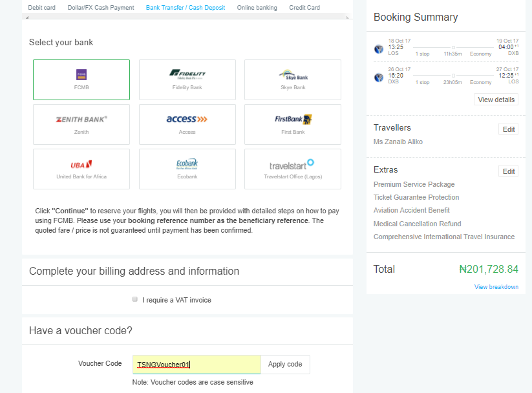This screenshot has width=532, height=393.
Task: Click the Booking Summary heading
Action: 416,17
